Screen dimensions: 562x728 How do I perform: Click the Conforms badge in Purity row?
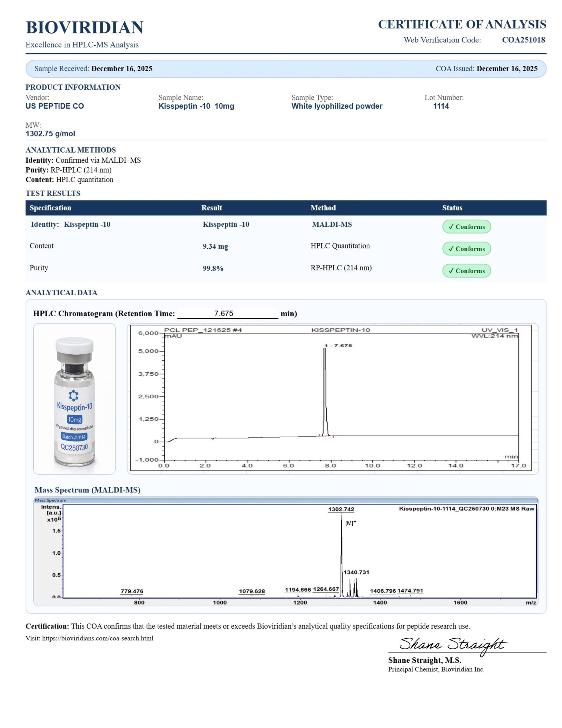tap(466, 271)
